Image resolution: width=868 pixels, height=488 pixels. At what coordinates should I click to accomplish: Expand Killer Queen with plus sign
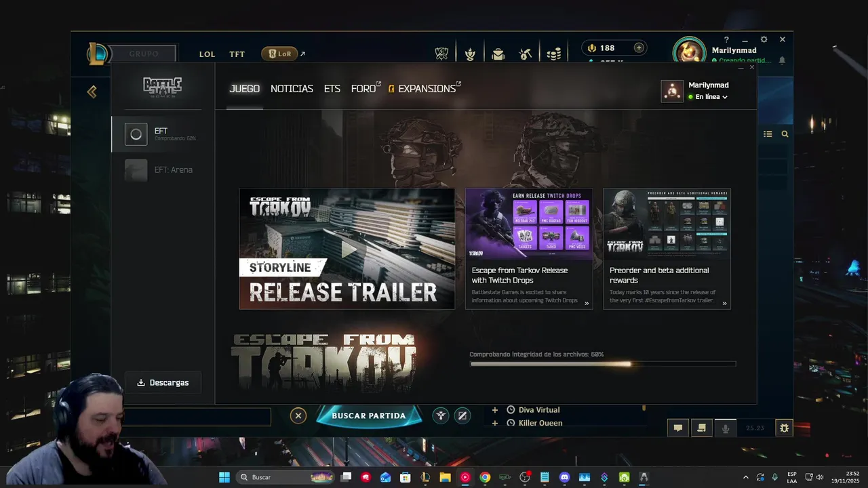pos(494,423)
